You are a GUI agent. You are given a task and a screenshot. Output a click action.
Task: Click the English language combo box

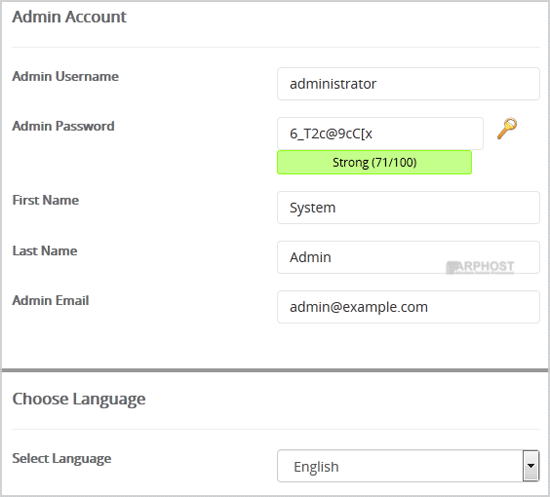pyautogui.click(x=408, y=466)
